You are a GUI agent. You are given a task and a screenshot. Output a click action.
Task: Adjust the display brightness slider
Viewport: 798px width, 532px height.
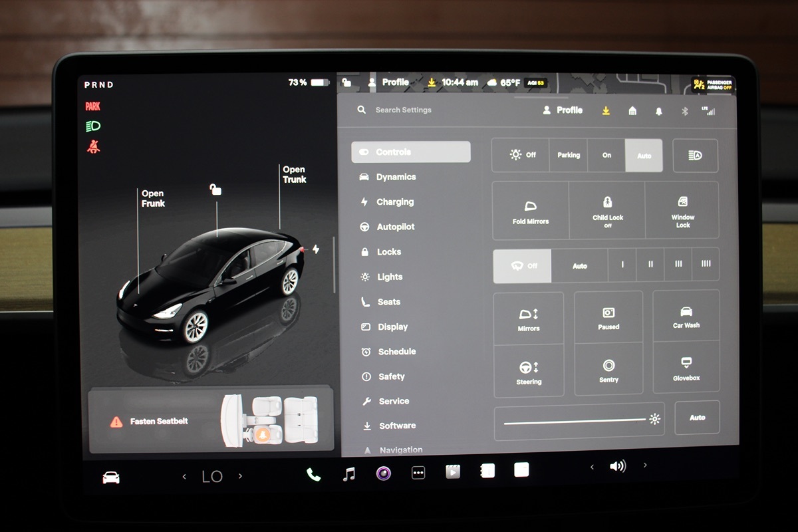(575, 420)
